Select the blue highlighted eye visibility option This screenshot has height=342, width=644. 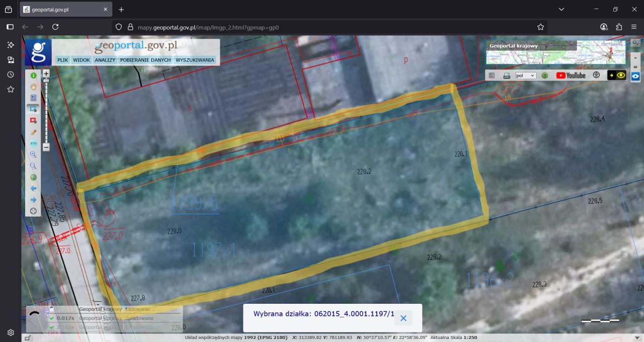[635, 76]
